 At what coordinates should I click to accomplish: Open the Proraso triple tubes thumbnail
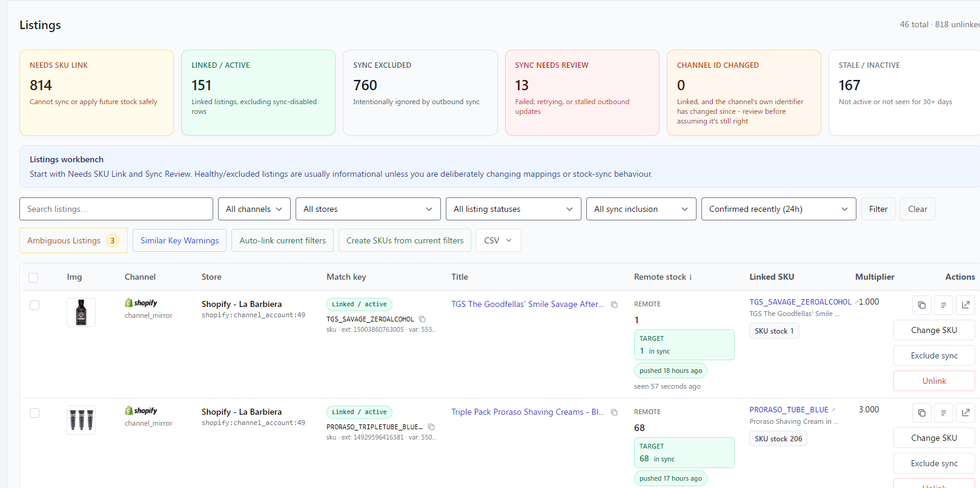(x=81, y=420)
